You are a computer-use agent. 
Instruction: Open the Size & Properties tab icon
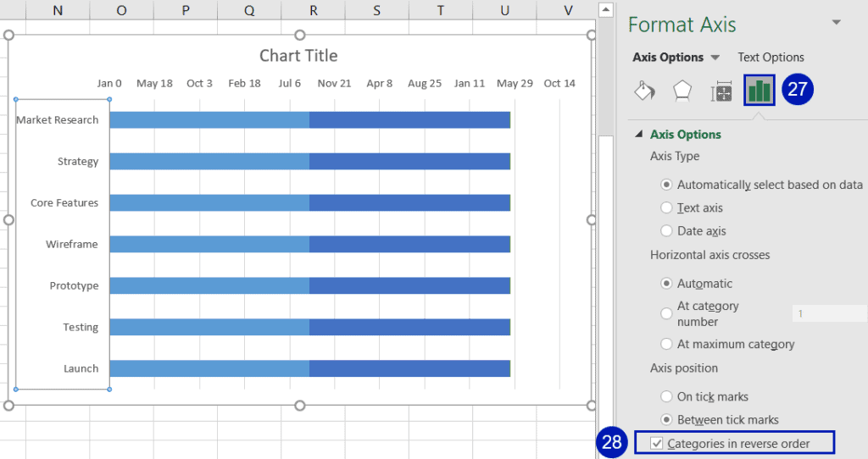721,91
